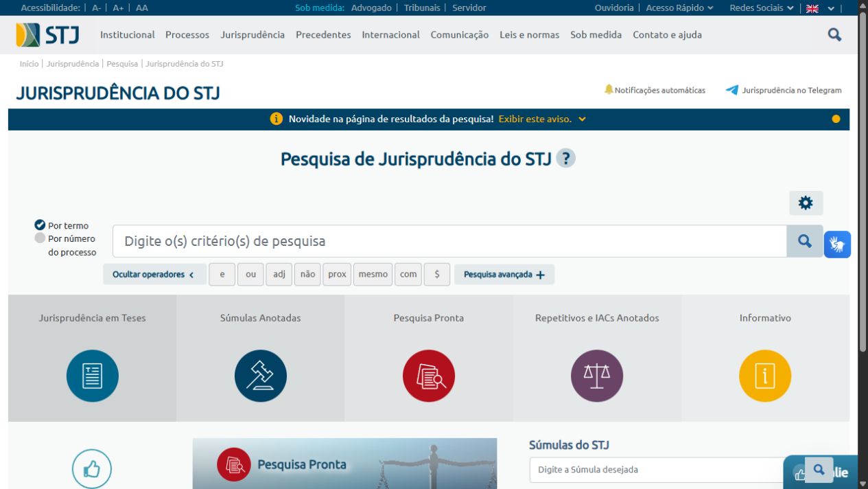
Task: Open Precedentes menu
Action: 323,34
